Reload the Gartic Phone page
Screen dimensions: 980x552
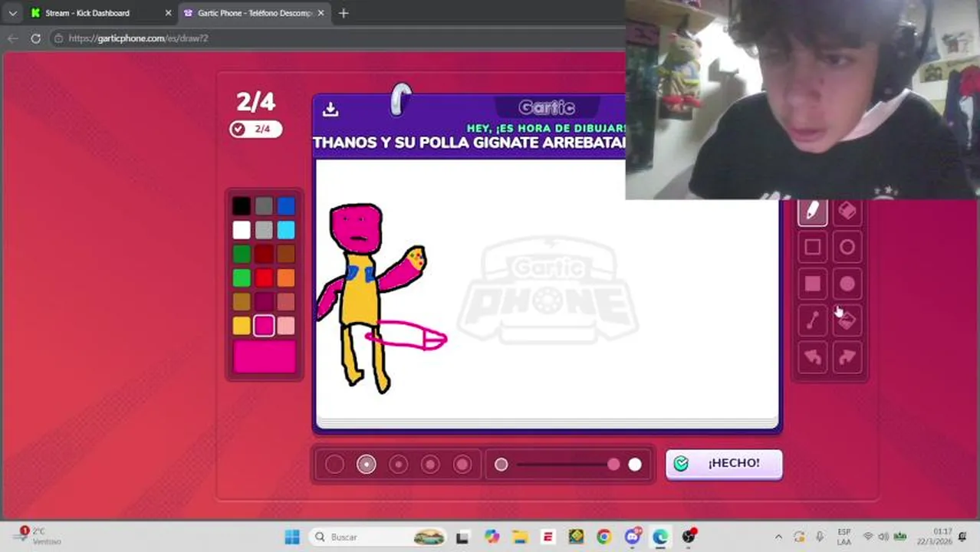coord(35,38)
